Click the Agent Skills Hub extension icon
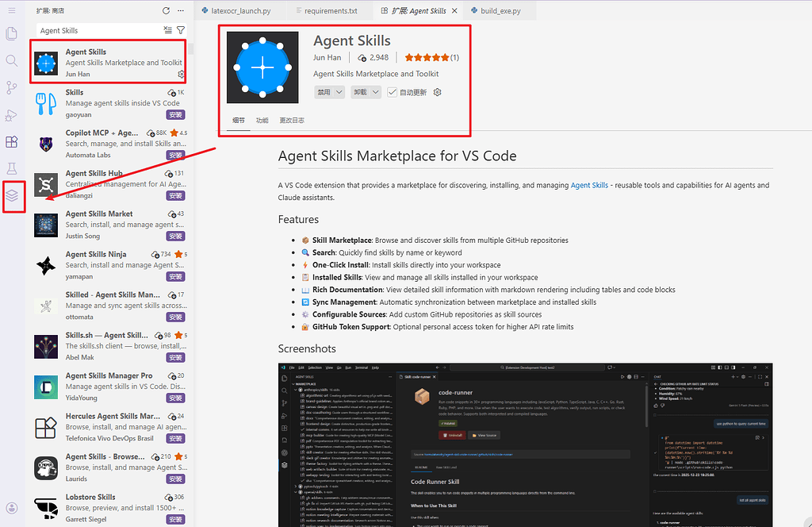 pyautogui.click(x=46, y=184)
